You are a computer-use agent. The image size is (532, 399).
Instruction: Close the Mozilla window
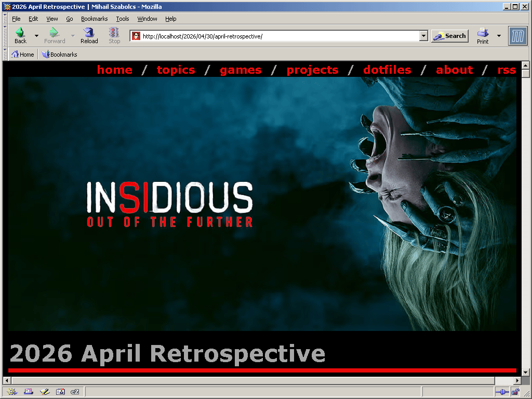[524, 6]
